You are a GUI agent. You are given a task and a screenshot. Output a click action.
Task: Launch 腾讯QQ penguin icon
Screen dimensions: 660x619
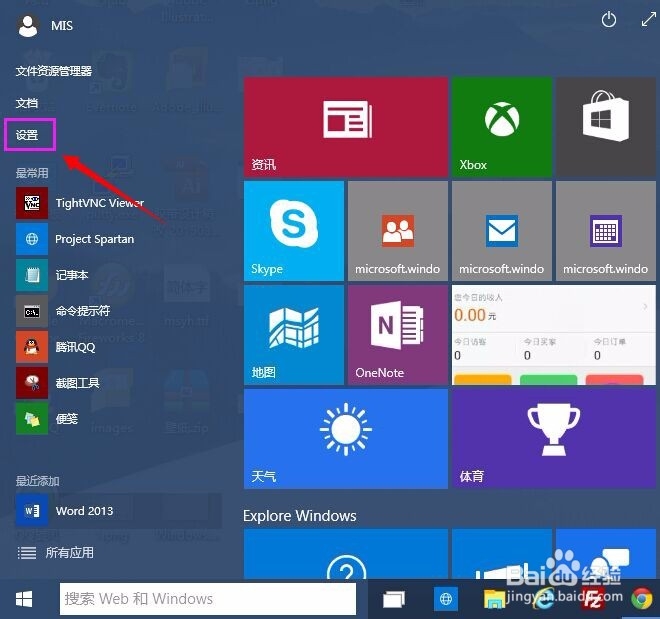point(32,347)
